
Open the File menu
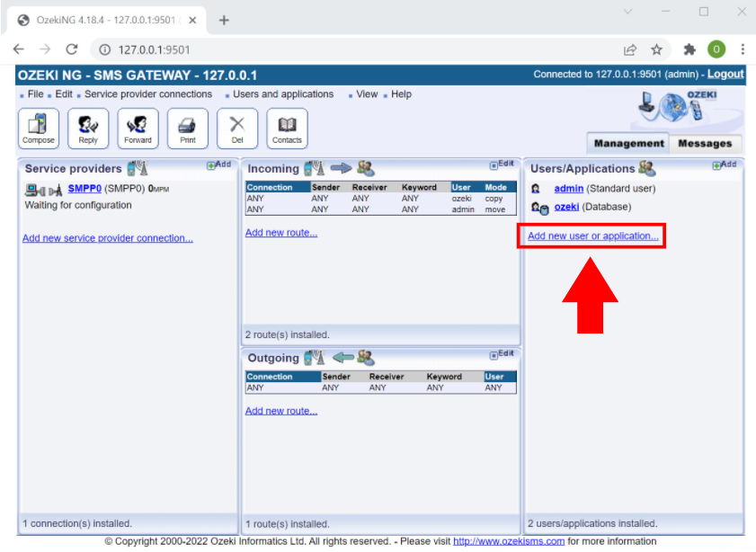[x=36, y=94]
